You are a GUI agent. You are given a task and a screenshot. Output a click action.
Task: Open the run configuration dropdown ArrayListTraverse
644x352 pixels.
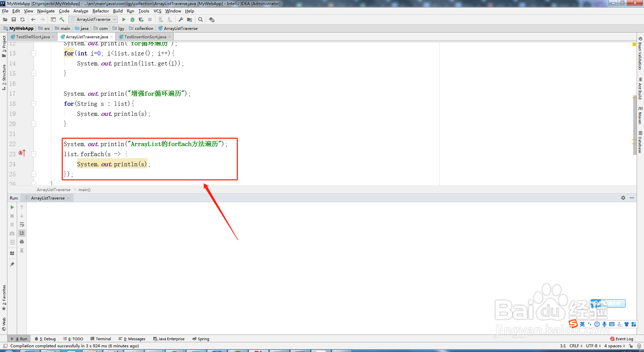(x=93, y=19)
